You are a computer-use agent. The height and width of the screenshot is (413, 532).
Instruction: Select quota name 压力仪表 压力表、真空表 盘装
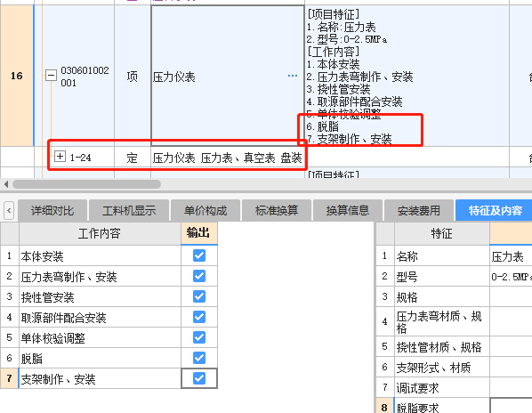[228, 158]
